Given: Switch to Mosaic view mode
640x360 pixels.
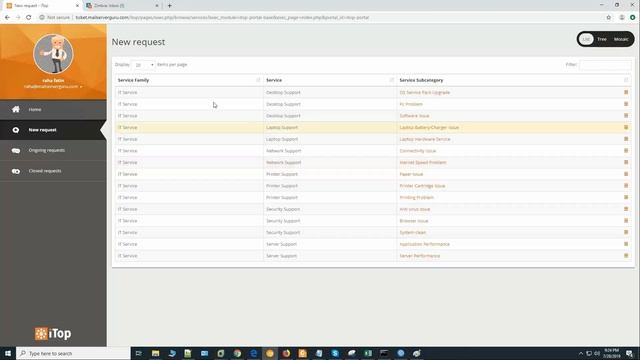Looking at the screenshot, I should tap(621, 39).
